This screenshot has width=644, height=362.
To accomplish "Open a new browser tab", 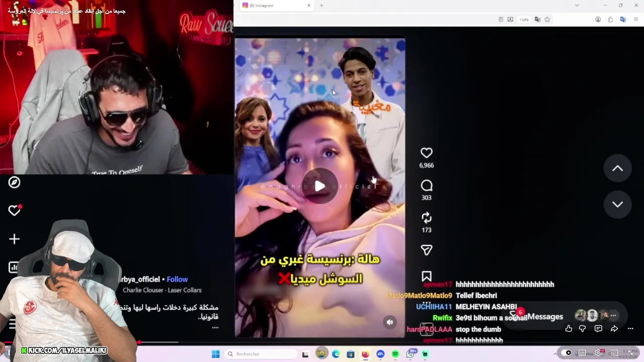I will 321,6.
